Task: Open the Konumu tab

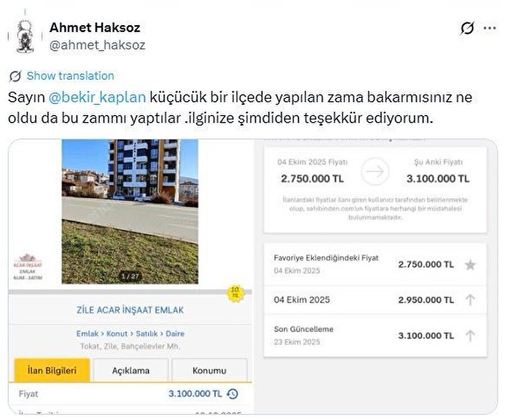Action: 209,371
